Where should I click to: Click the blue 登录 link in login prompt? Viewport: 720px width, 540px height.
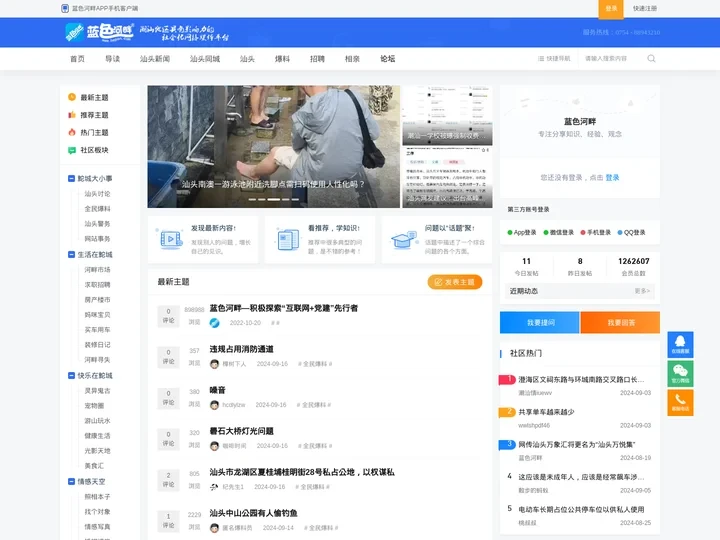612,178
